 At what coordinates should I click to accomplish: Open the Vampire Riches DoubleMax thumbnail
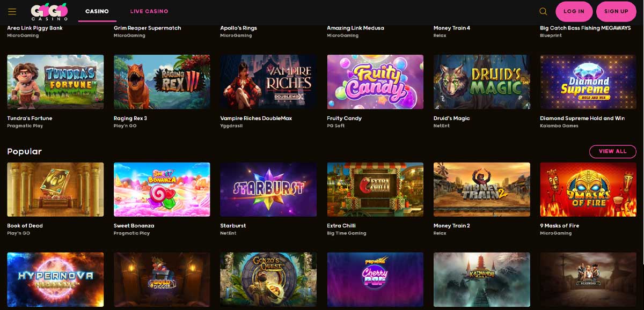pos(268,82)
